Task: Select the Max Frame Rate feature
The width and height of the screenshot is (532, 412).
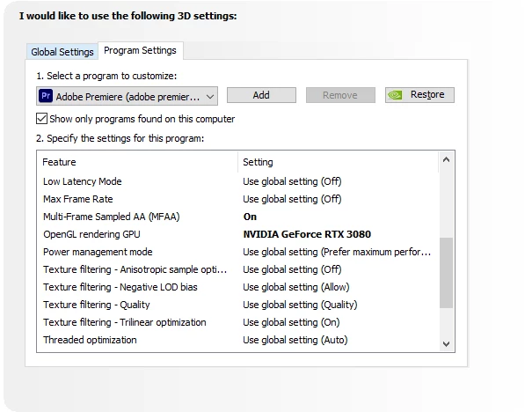Action: pos(78,199)
